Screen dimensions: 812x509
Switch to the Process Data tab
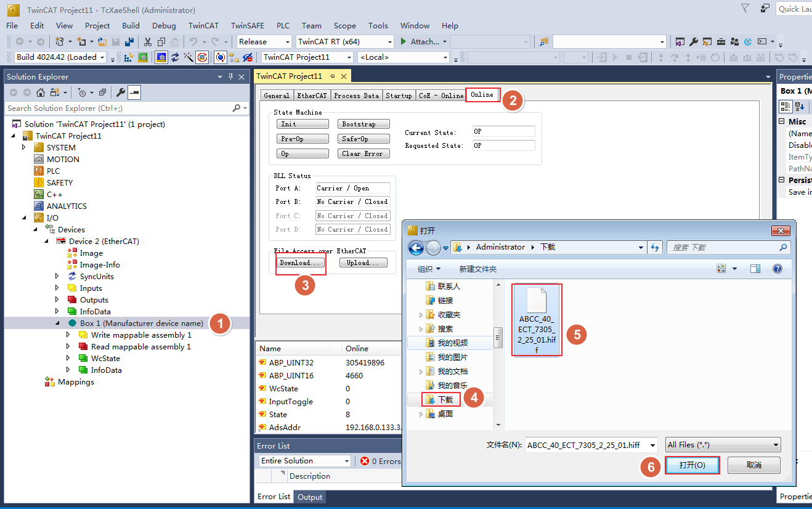click(356, 96)
